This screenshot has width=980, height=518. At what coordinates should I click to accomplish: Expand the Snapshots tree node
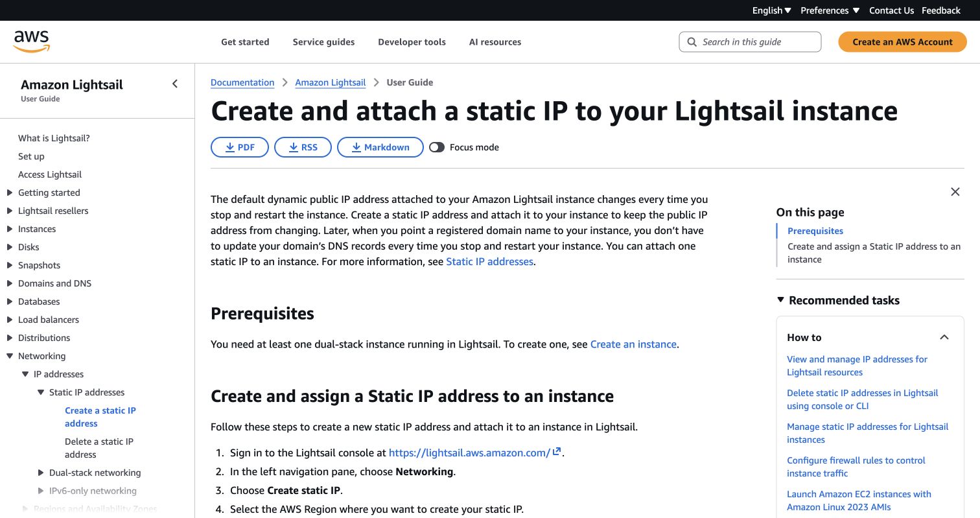10,265
